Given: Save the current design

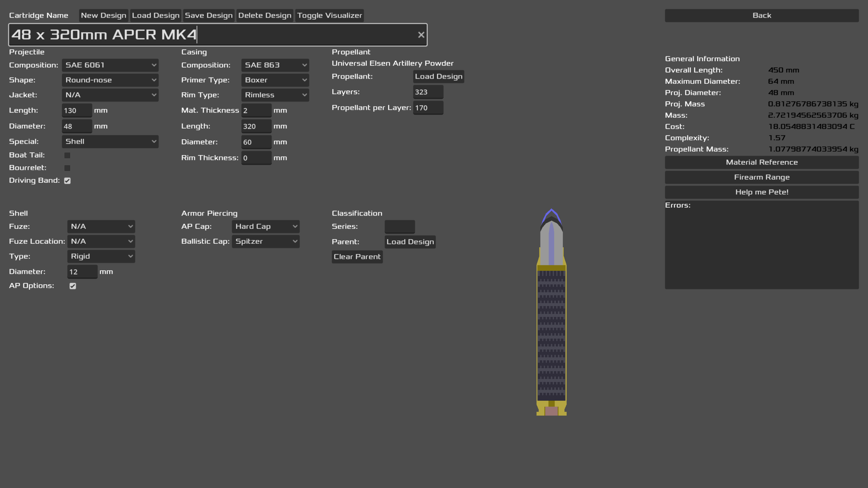Looking at the screenshot, I should point(208,15).
